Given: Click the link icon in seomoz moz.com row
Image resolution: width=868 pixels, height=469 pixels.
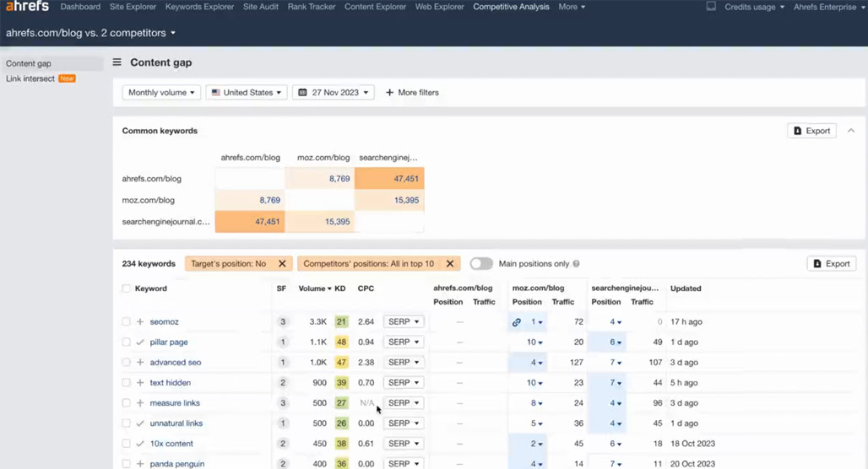Looking at the screenshot, I should pyautogui.click(x=517, y=322).
